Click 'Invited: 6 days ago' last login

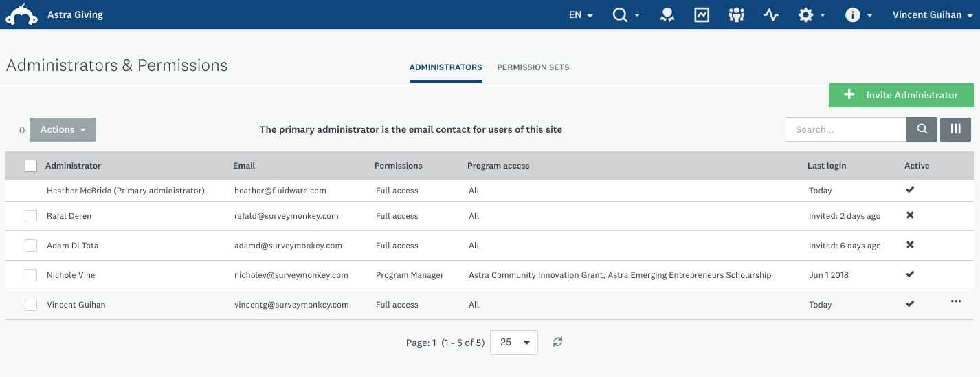point(845,246)
